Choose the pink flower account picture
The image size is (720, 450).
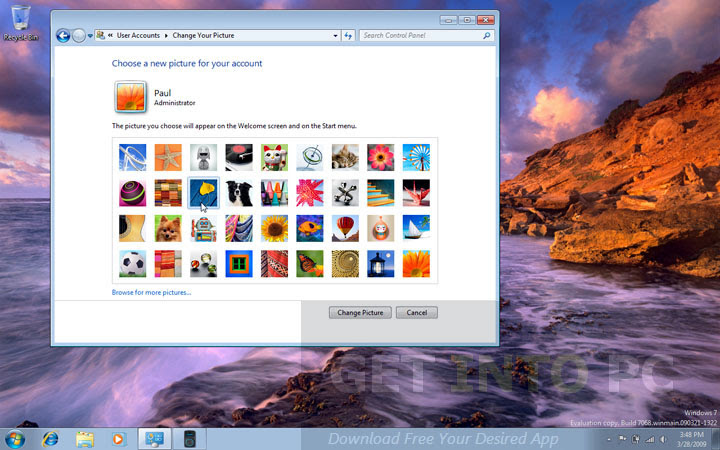pos(381,158)
